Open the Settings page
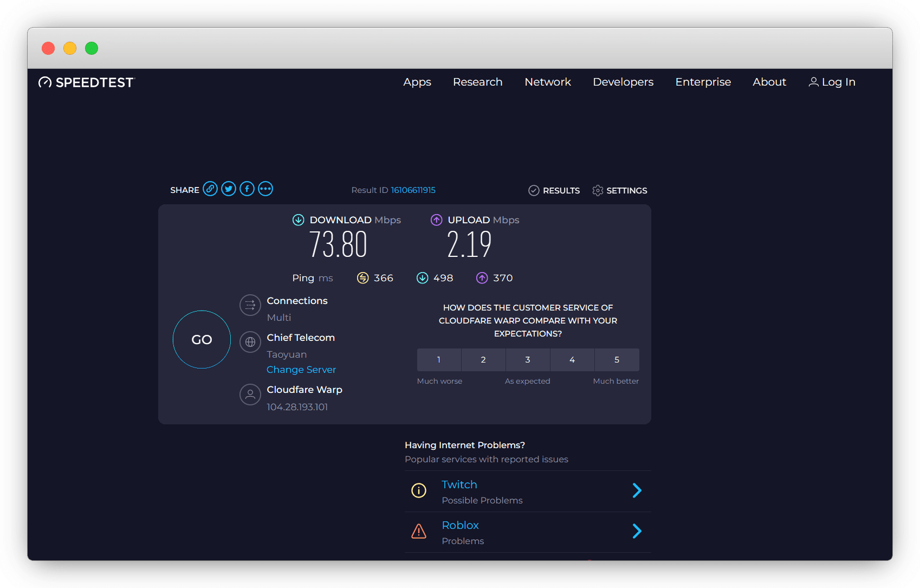The image size is (920, 588). 620,191
